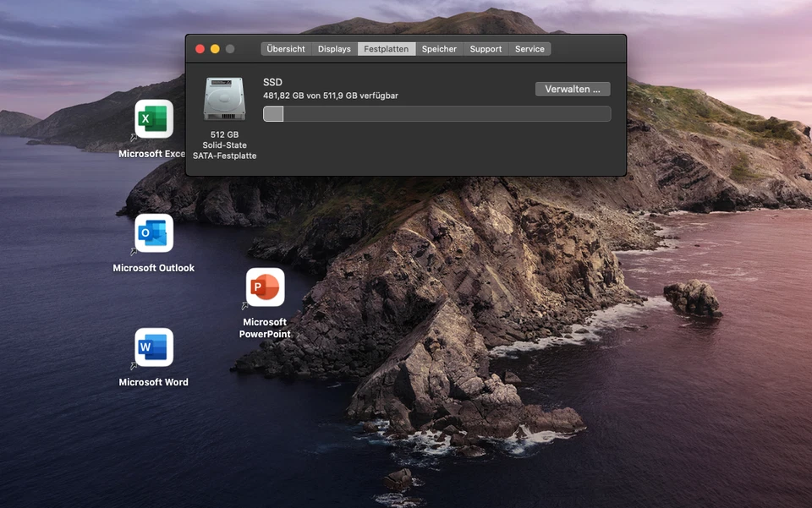Select the Festplatten tab
This screenshot has width=812, height=508.
point(386,49)
